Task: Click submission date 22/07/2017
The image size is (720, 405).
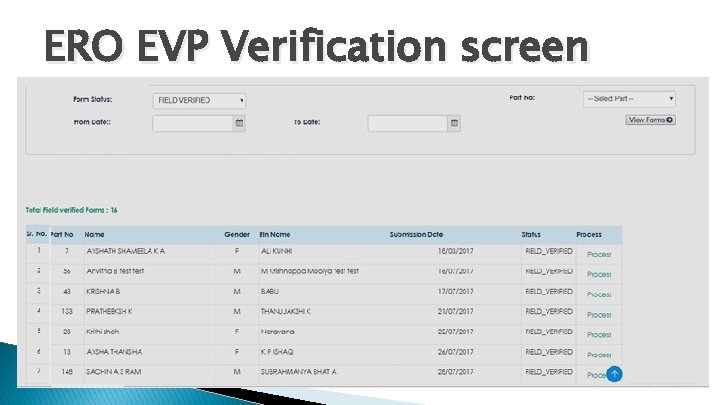Action: click(455, 332)
